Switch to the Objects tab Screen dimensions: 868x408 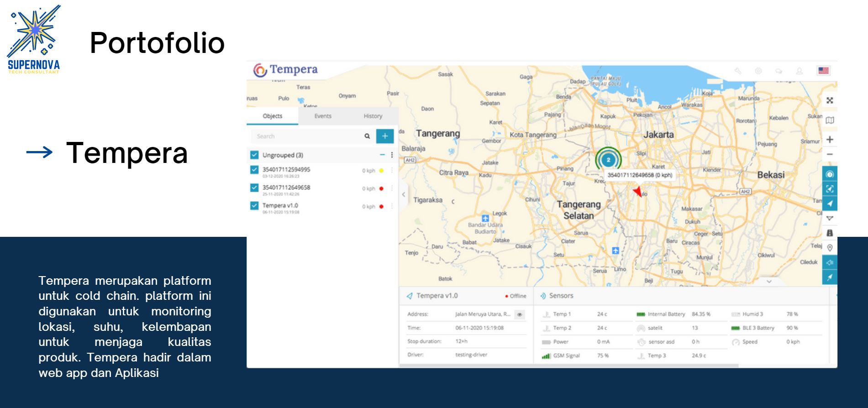tap(273, 116)
